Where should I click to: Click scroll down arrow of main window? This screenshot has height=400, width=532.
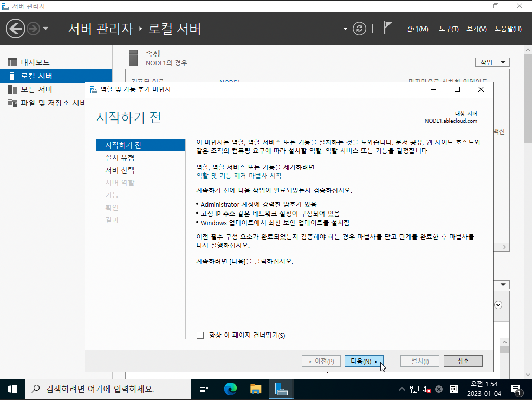tap(528, 375)
